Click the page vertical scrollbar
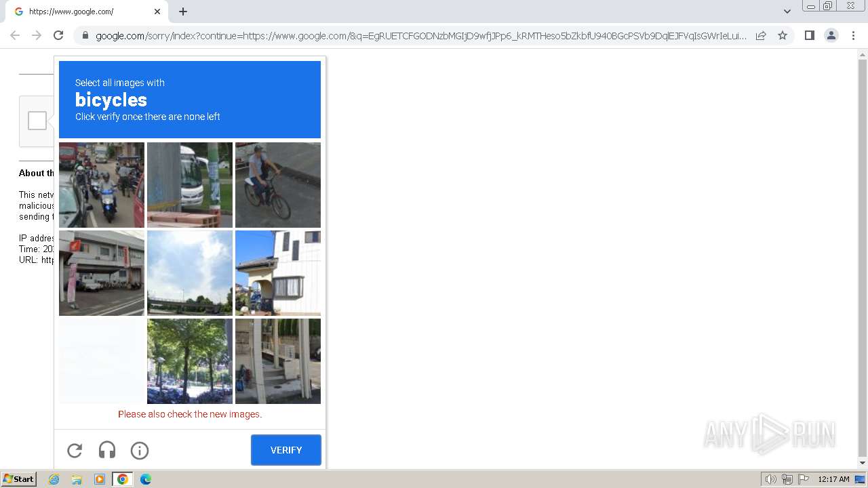Viewport: 868px width, 488px height. 863,259
